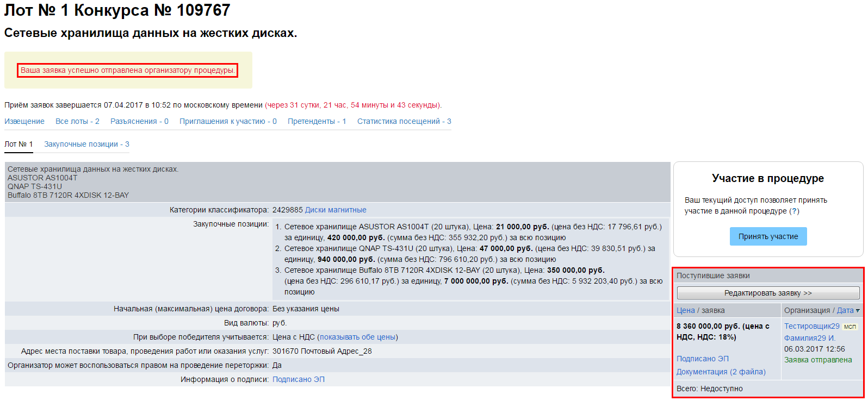The width and height of the screenshot is (868, 401).
Task: Open the question mark help link
Action: pyautogui.click(x=794, y=211)
